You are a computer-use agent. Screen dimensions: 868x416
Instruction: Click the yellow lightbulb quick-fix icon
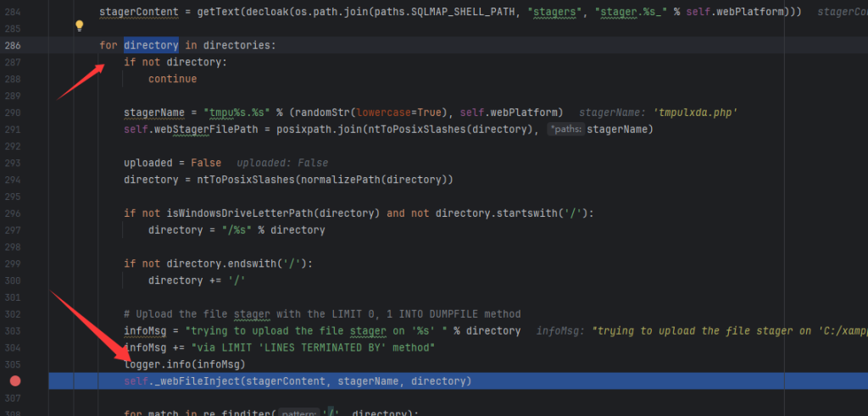click(81, 27)
